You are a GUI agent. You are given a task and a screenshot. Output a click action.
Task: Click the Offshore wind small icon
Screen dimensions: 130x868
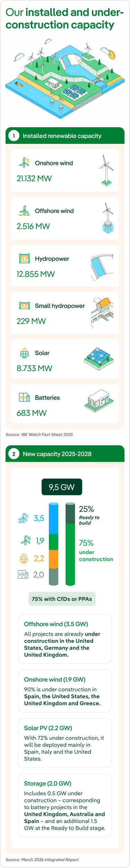point(24,210)
